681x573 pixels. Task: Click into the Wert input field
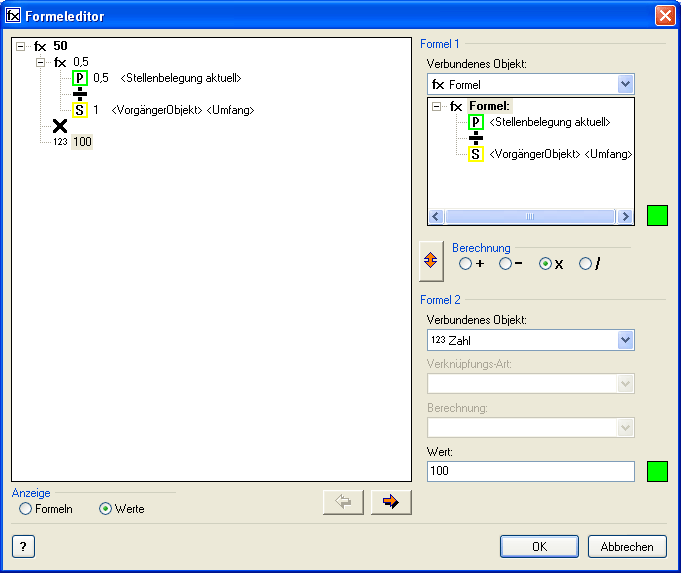click(530, 471)
